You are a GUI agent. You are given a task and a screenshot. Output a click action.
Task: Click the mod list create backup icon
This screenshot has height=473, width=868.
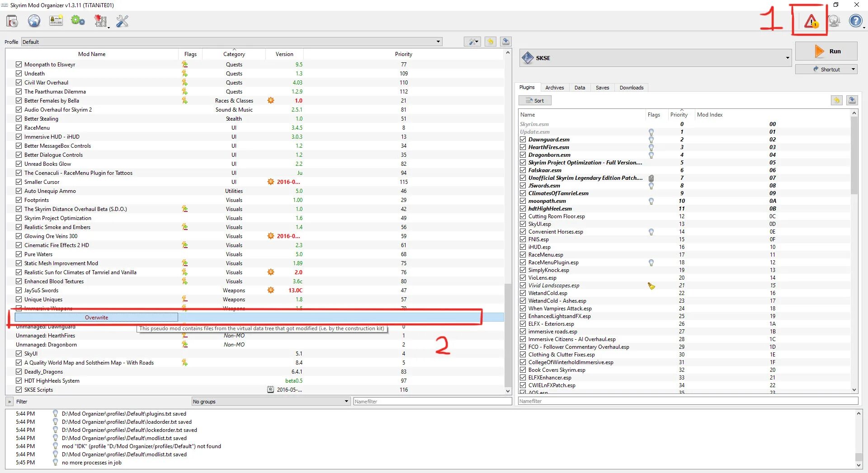506,42
